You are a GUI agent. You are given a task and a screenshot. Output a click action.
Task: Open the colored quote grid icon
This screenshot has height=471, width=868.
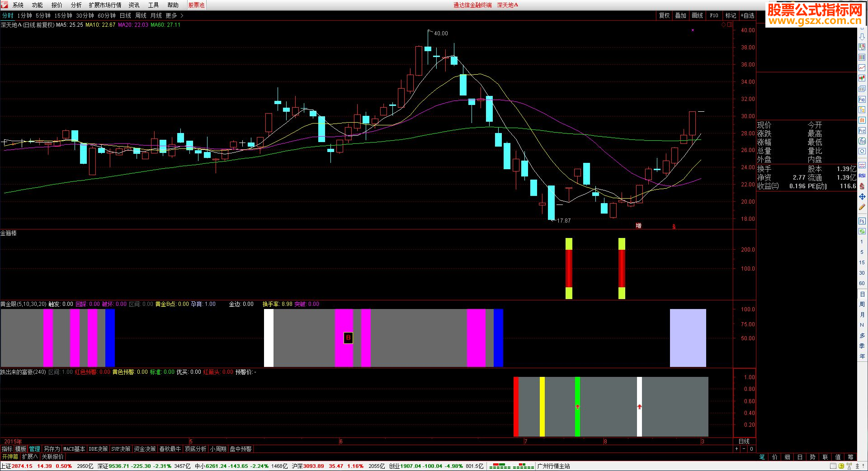point(862,57)
